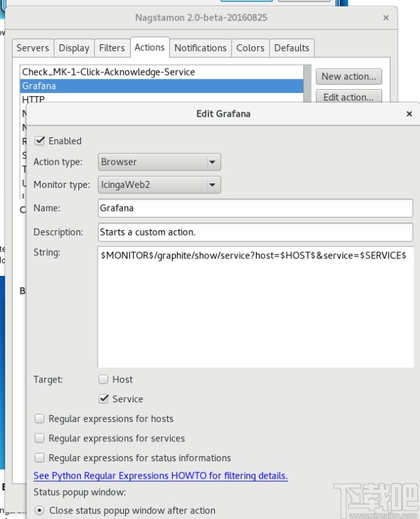Open the Python Regular Expressions HOWTO link
Viewport: 420px width, 519px height.
160,475
